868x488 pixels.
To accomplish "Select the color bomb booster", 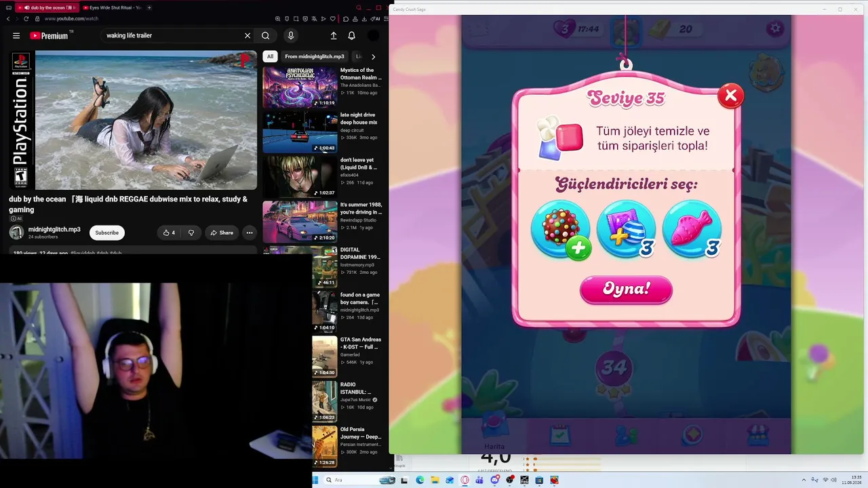I will [561, 230].
